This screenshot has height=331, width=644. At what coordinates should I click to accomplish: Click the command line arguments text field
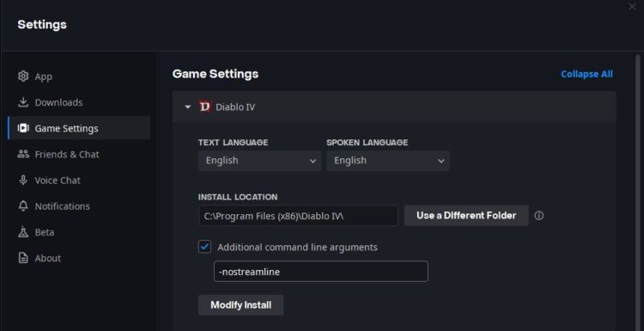pos(321,272)
